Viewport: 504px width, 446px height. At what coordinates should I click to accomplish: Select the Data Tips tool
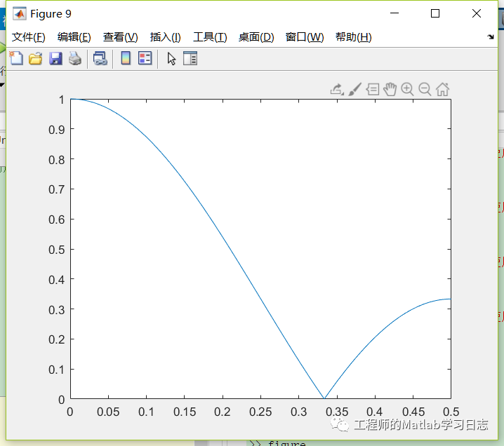373,89
